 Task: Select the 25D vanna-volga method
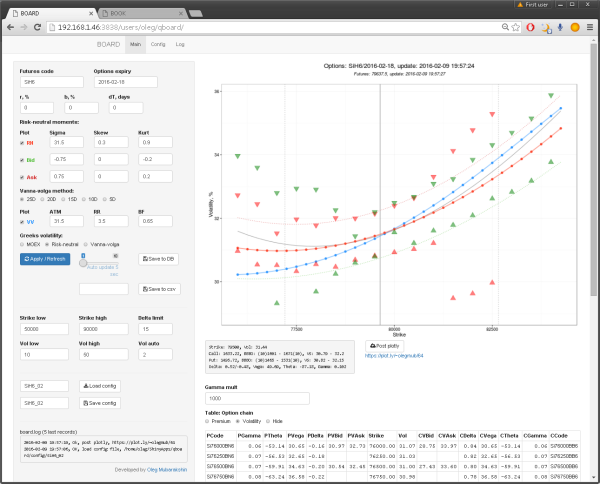click(x=22, y=199)
